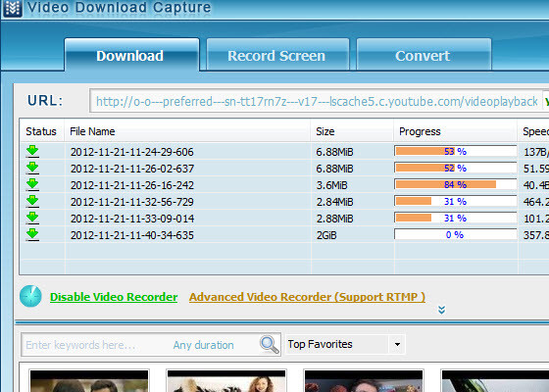Click the Video Download Capture app icon
Image resolution: width=549 pixels, height=392 pixels.
click(12, 8)
